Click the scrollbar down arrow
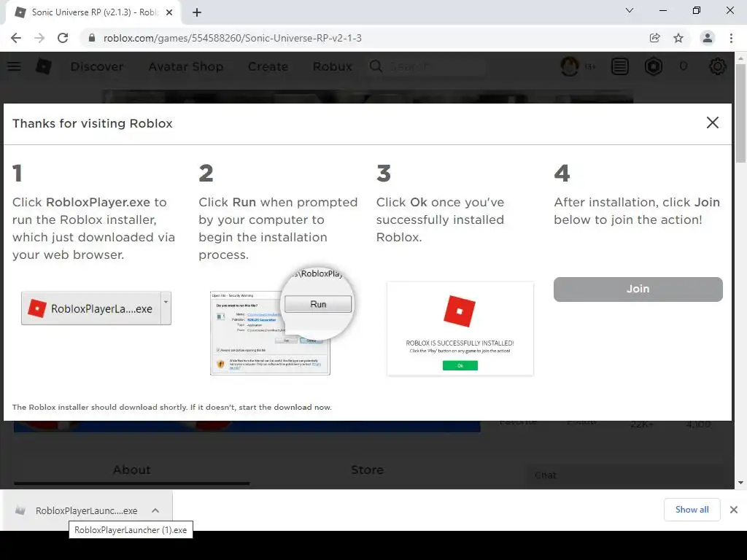747x560 pixels. (740, 483)
